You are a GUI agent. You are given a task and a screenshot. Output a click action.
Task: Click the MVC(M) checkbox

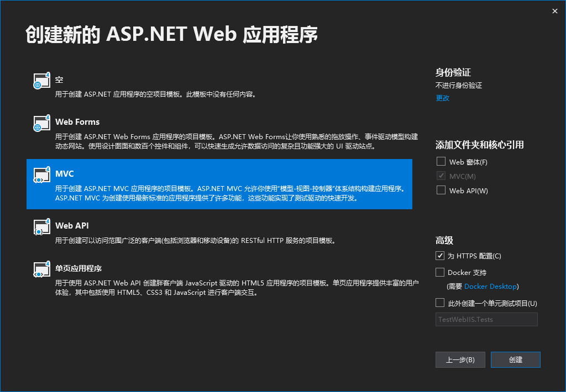440,176
